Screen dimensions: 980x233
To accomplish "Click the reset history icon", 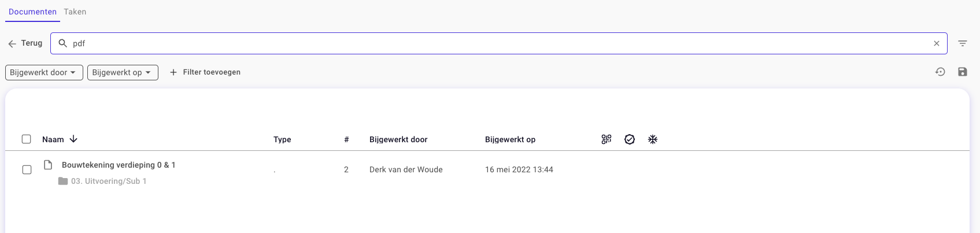I will [x=940, y=72].
